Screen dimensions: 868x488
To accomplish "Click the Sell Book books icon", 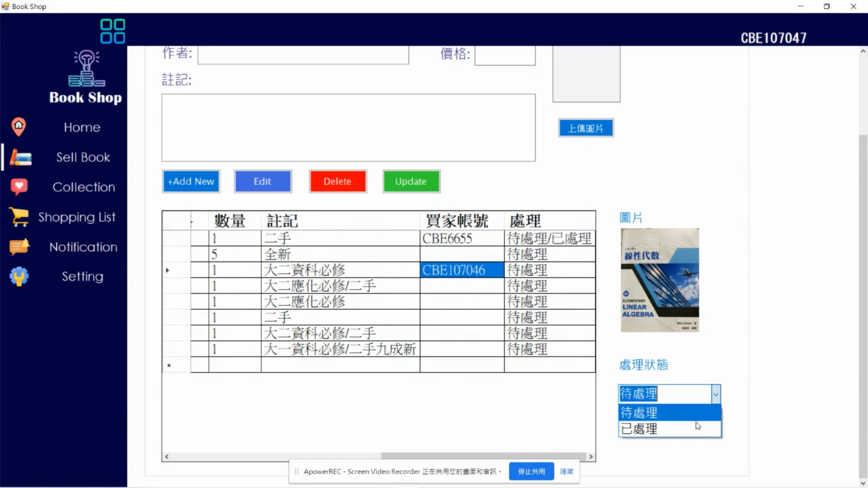I will [x=21, y=157].
